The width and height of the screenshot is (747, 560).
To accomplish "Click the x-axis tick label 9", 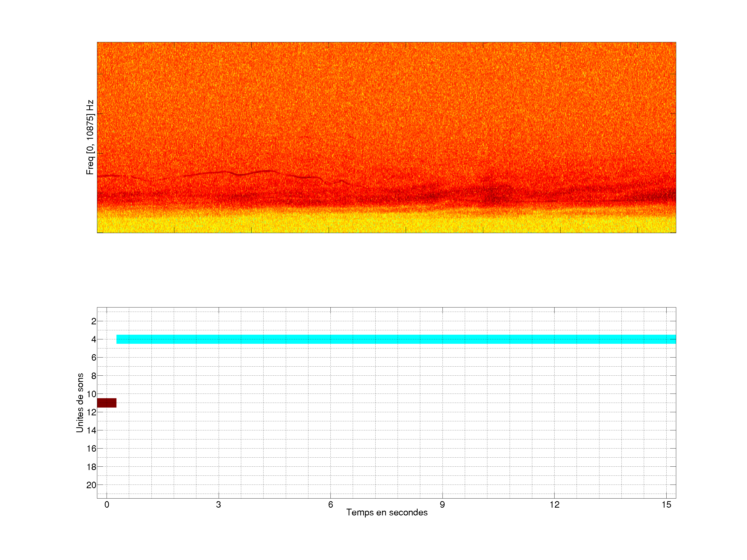I will click(442, 505).
